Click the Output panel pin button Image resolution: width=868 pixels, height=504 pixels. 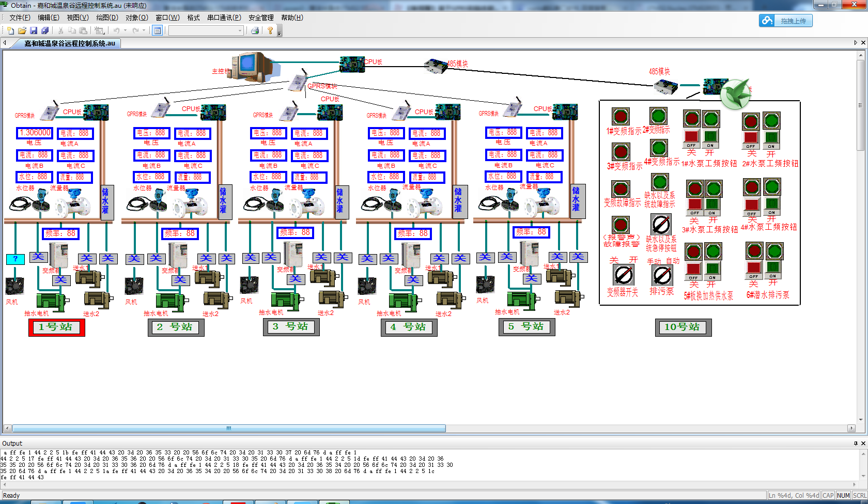pos(856,443)
